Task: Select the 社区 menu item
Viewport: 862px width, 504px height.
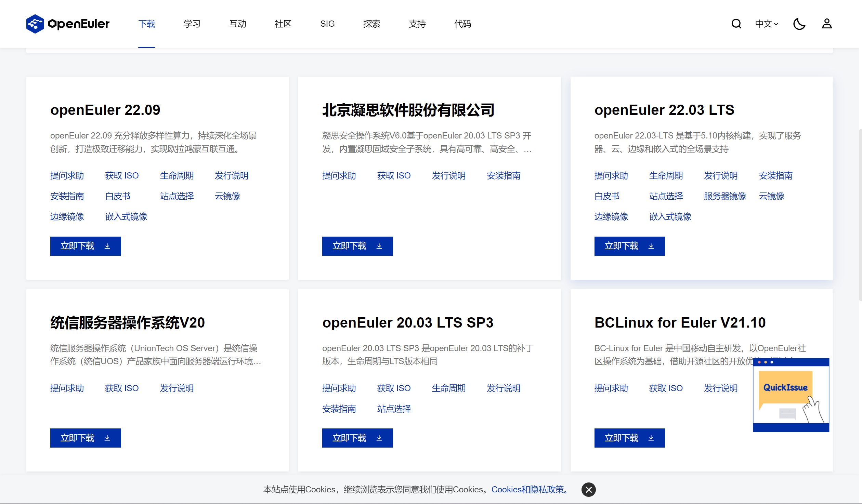Action: pyautogui.click(x=283, y=24)
